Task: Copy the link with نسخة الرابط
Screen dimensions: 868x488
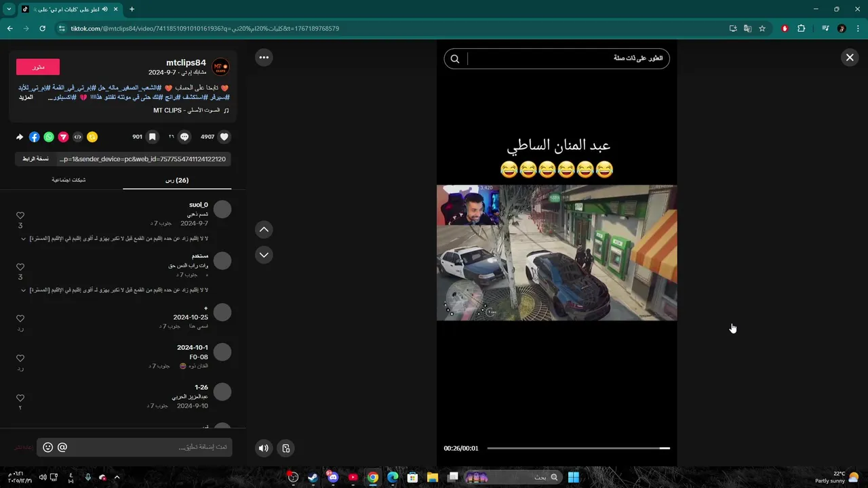Action: (35, 159)
